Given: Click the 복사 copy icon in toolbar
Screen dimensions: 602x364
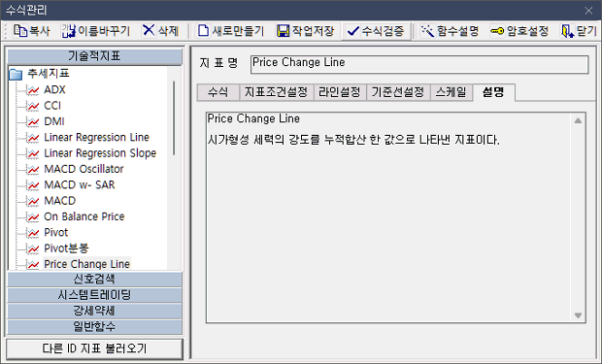Looking at the screenshot, I should click(20, 31).
